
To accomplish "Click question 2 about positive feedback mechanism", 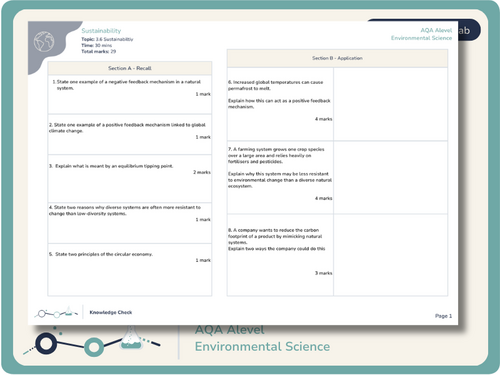I will point(127,128).
